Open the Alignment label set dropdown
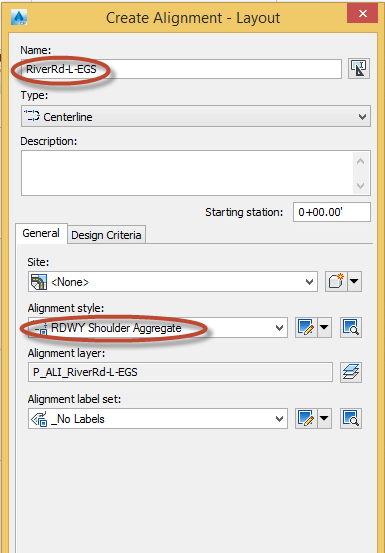385x553 pixels. 158,419
